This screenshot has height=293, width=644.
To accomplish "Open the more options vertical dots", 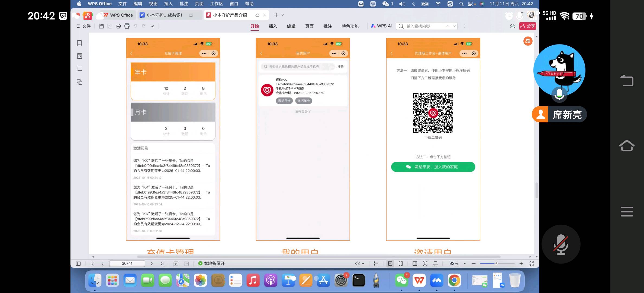I will pyautogui.click(x=465, y=26).
